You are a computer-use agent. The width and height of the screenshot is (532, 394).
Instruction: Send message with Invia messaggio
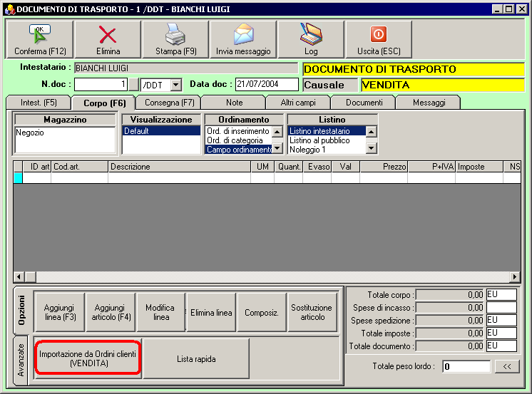pyautogui.click(x=243, y=39)
